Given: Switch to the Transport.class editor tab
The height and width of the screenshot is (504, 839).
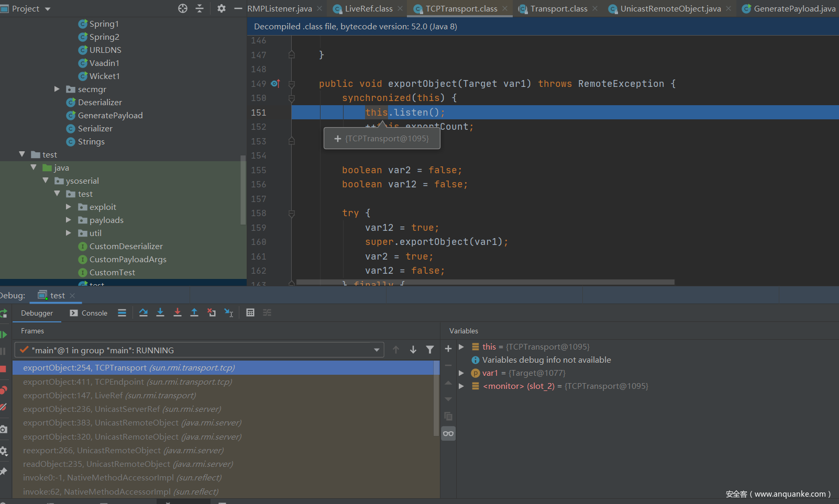Looking at the screenshot, I should tap(558, 8).
